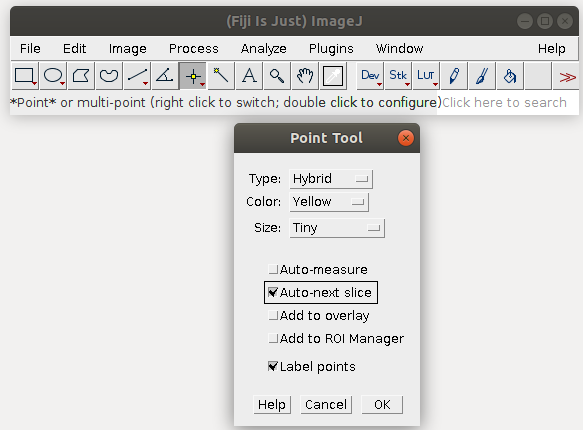Select the Oval selection tool
Image resolution: width=583 pixels, height=430 pixels.
(53, 76)
